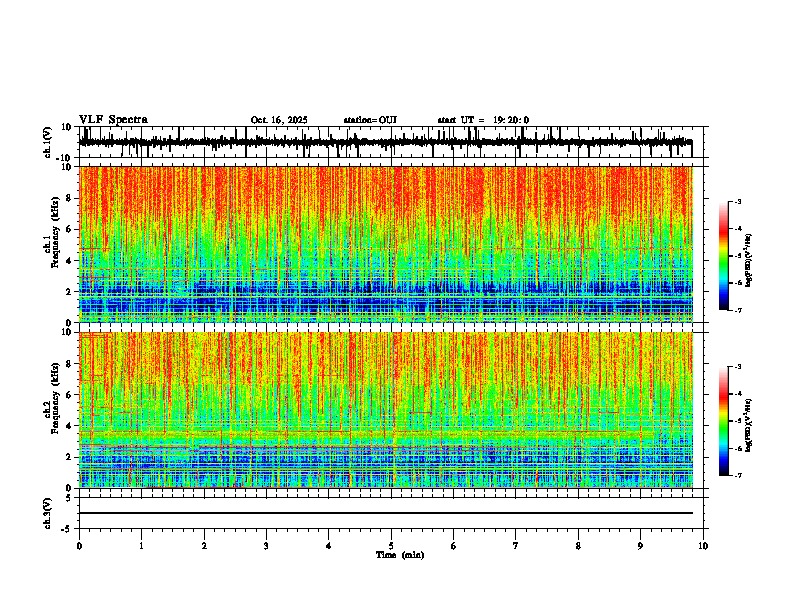Click inside the ch.1 voltage waveform trace panel

click(x=391, y=142)
